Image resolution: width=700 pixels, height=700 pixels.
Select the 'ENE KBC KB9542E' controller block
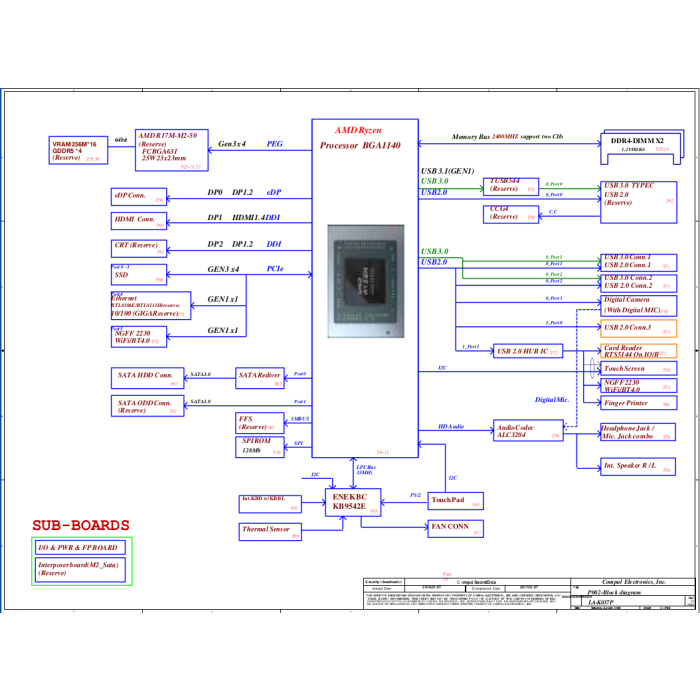tap(353, 502)
